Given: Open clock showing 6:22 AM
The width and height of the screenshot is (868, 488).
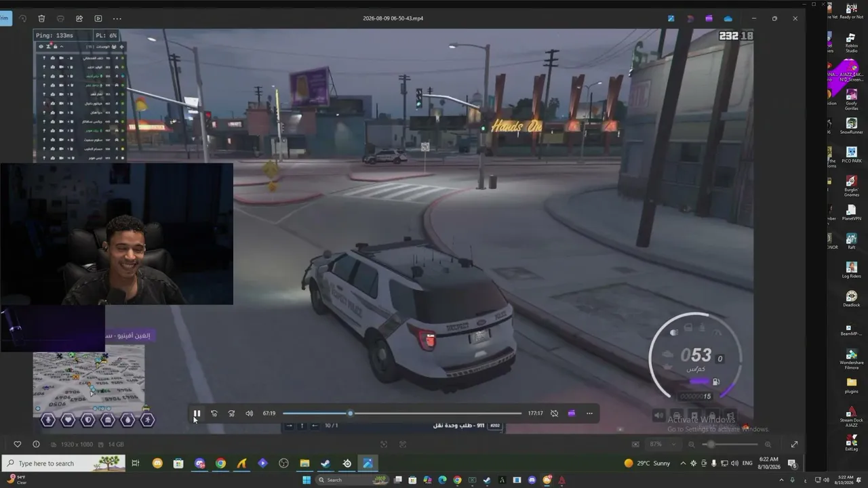Looking at the screenshot, I should click(769, 464).
